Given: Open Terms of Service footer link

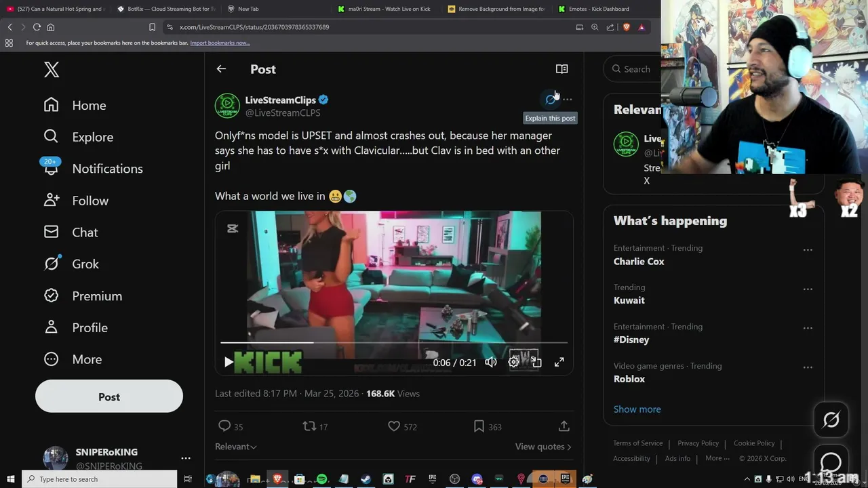Looking at the screenshot, I should (x=638, y=443).
